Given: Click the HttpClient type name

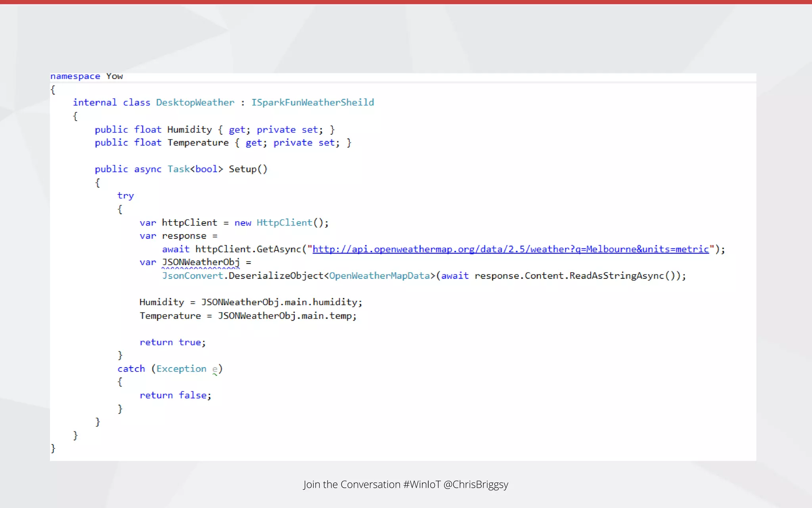Looking at the screenshot, I should pyautogui.click(x=284, y=223).
